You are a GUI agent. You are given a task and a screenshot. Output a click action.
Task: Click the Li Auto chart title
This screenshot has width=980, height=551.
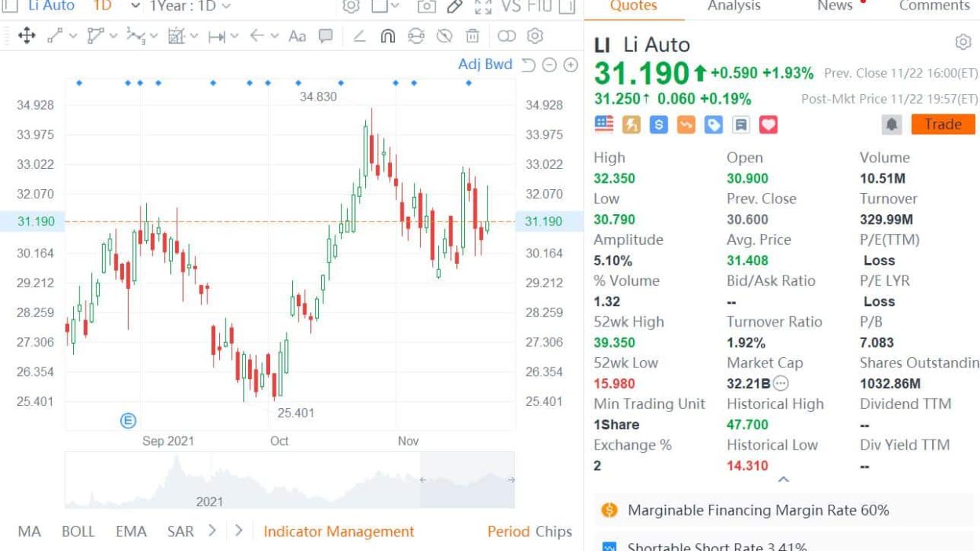[51, 5]
